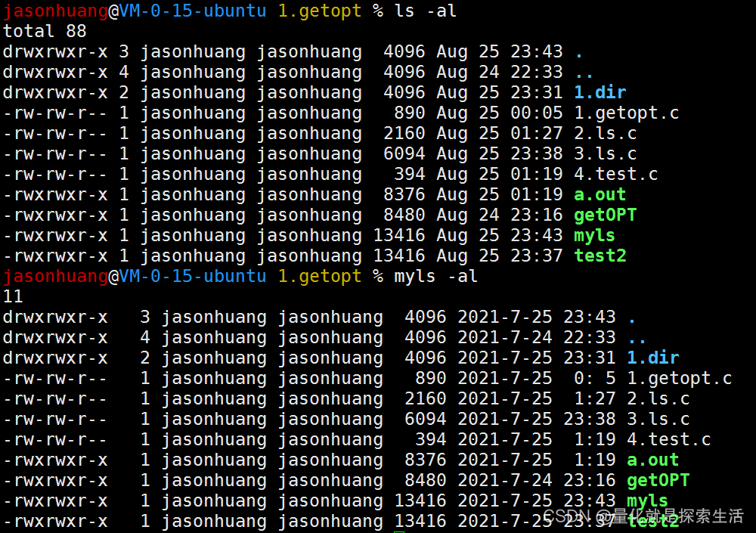The height and width of the screenshot is (533, 756).
Task: Select the 'total 88' line
Action: 45,31
